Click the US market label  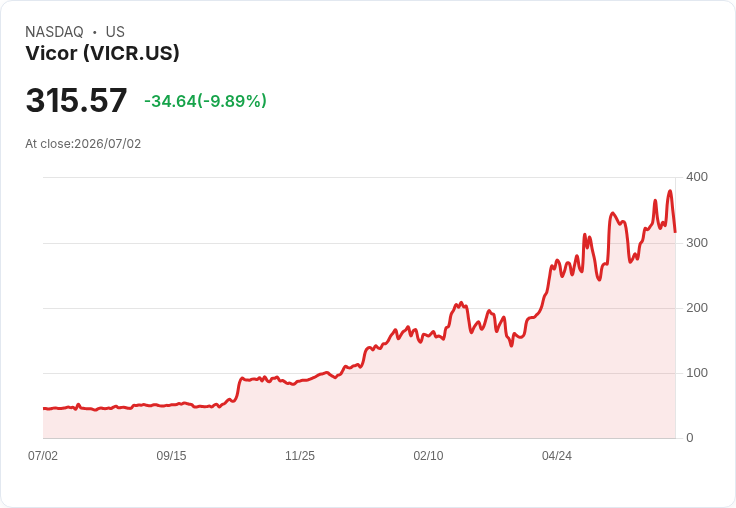click(115, 32)
